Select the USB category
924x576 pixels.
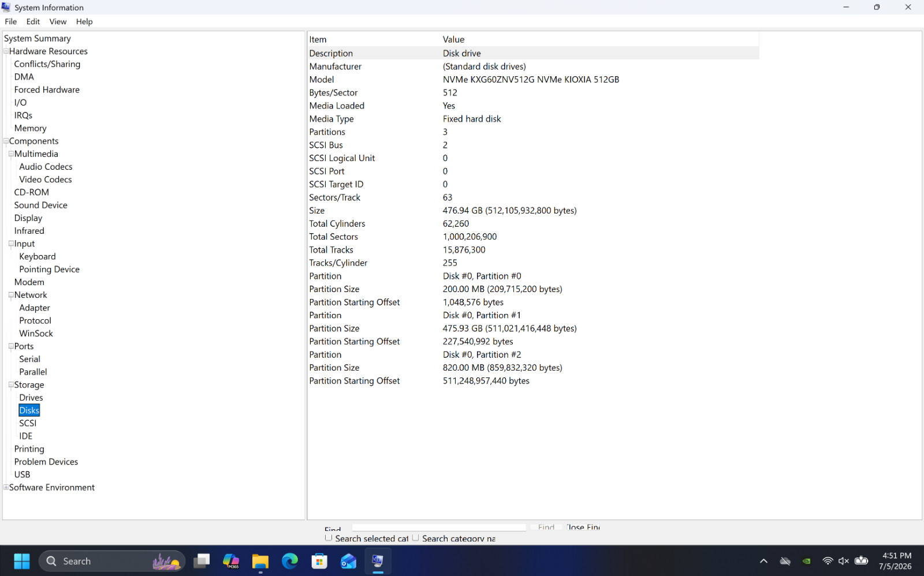22,474
